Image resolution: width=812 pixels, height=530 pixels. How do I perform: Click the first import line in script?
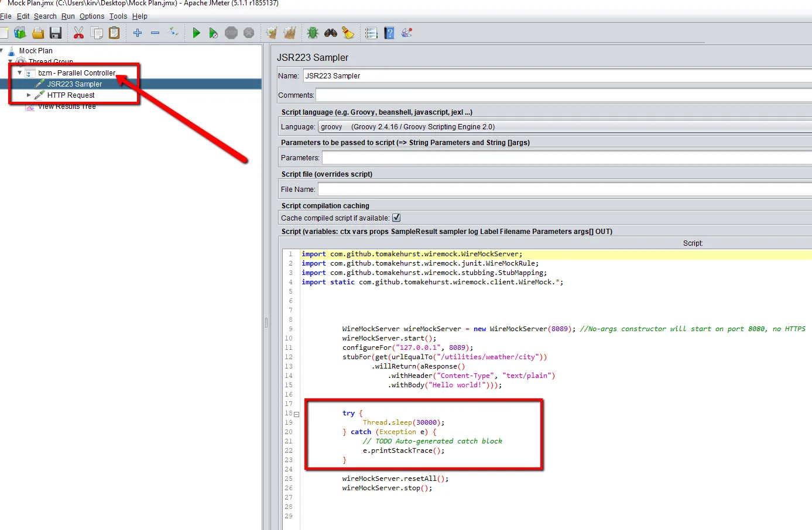(412, 254)
